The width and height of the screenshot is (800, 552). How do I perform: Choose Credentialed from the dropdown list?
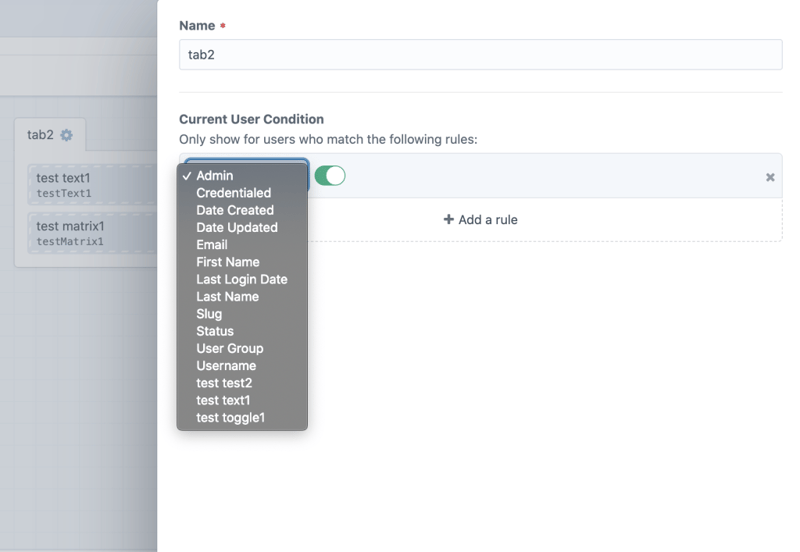(233, 193)
